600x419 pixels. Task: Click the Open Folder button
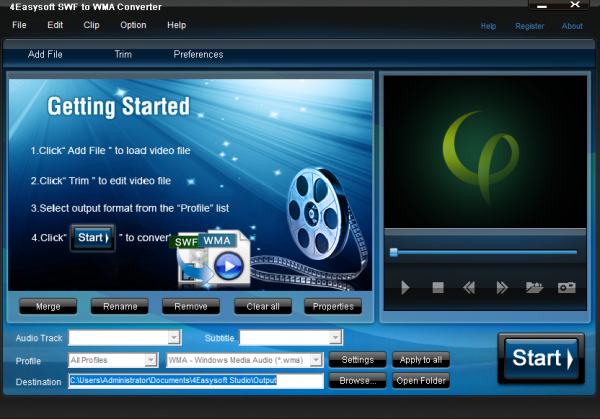click(421, 381)
